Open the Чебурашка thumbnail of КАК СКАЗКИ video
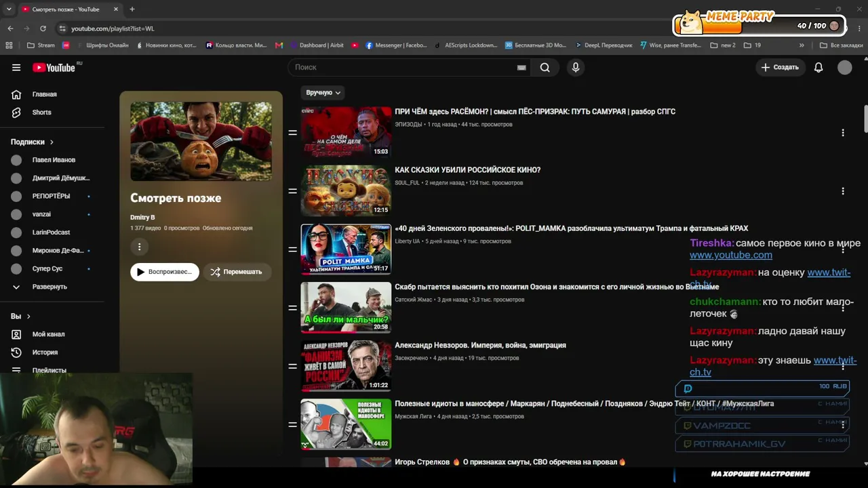This screenshot has height=488, width=868. [346, 190]
